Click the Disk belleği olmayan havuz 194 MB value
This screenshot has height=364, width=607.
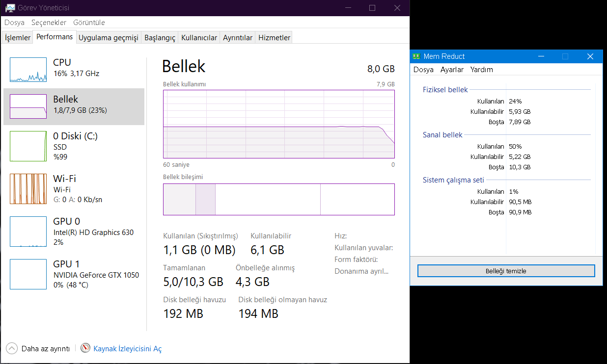(258, 313)
